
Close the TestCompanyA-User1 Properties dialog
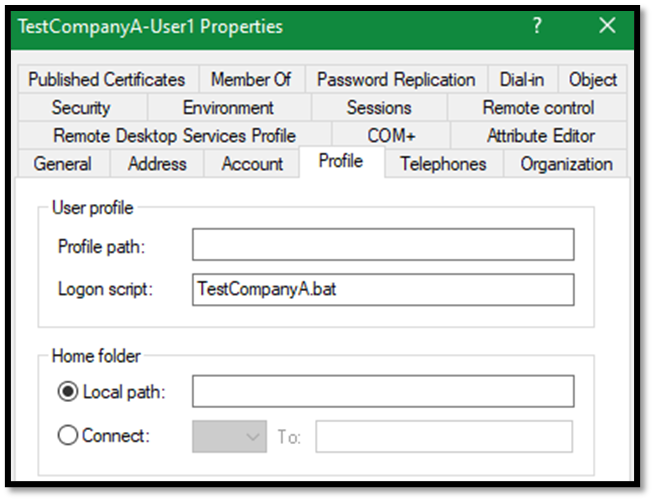click(x=607, y=26)
